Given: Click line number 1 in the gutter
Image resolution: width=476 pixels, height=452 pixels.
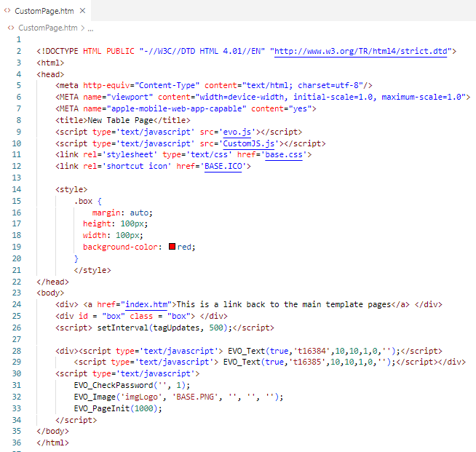Looking at the screenshot, I should [19, 39].
